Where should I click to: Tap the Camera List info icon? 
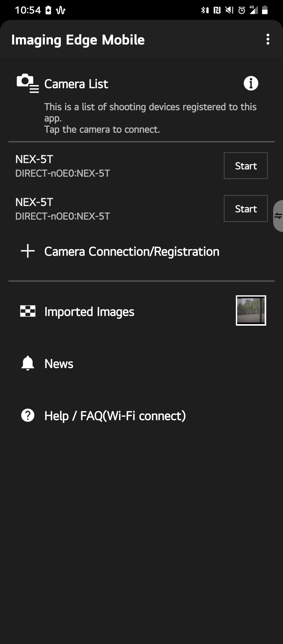251,84
